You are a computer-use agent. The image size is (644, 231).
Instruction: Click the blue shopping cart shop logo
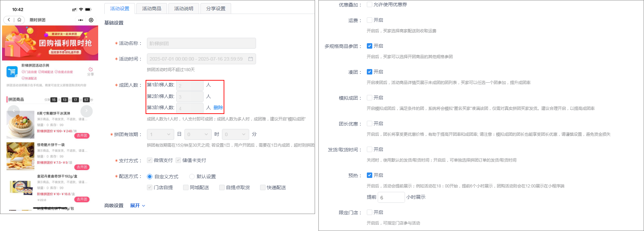[x=12, y=72]
